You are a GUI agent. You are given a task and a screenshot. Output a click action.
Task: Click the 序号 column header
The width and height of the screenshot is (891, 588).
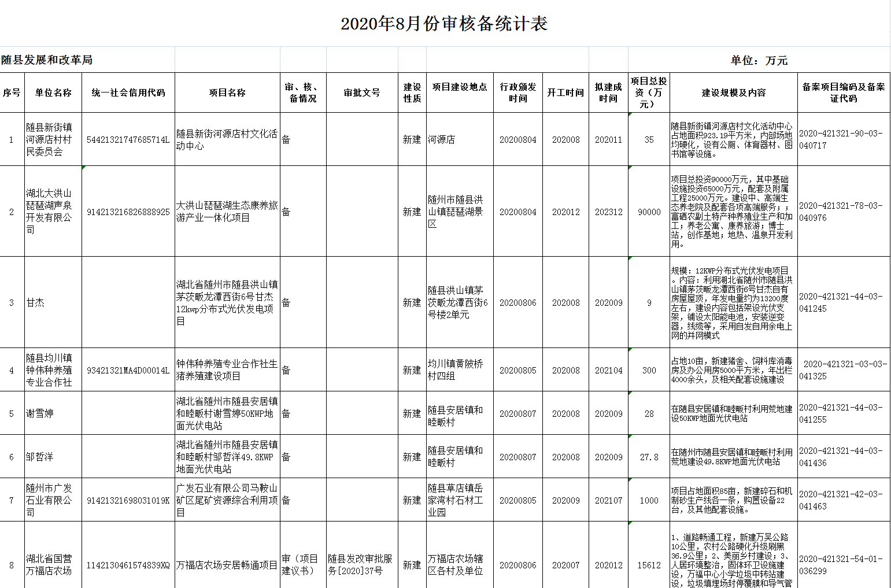[x=12, y=93]
